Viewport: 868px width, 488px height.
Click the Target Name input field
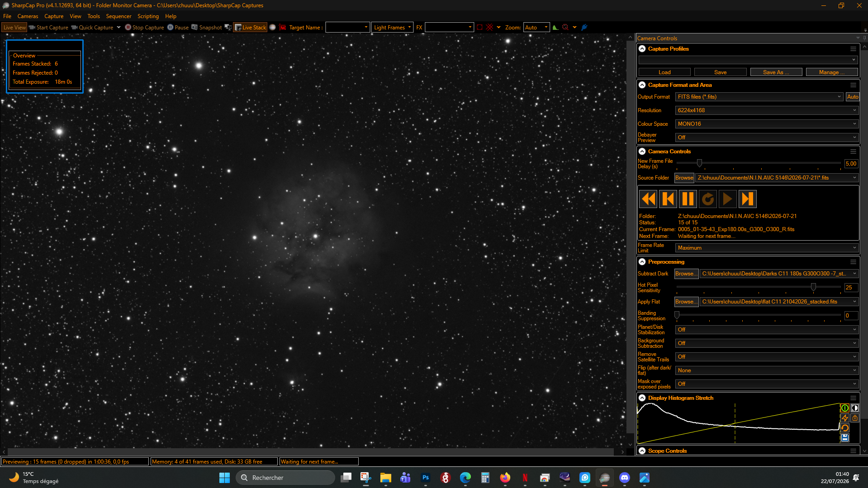(x=347, y=28)
